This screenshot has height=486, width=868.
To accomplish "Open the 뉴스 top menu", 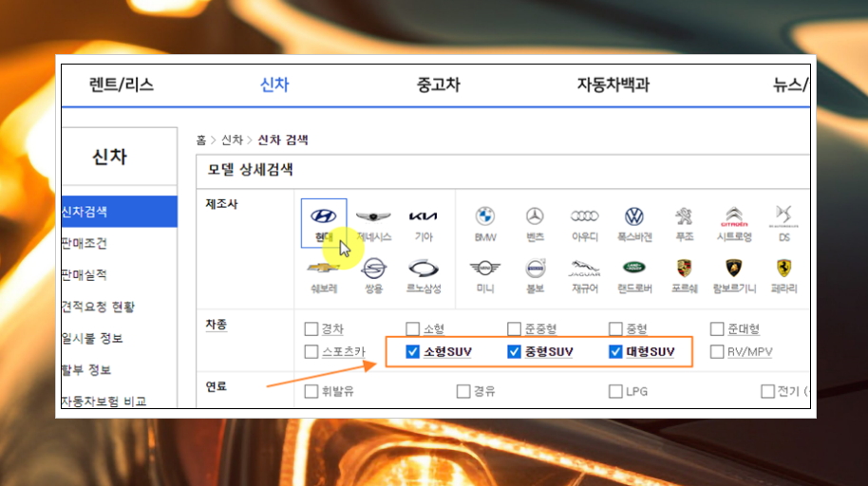I will coord(790,84).
